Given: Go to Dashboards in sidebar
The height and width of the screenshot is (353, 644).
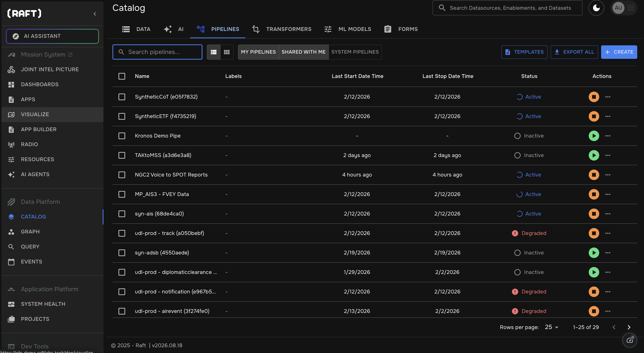Looking at the screenshot, I should point(52,85).
